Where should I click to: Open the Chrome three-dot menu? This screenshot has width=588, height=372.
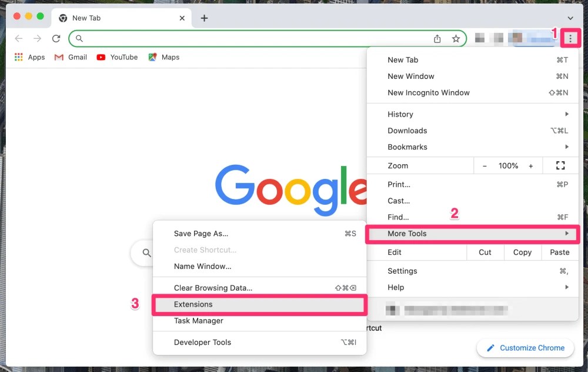(571, 38)
